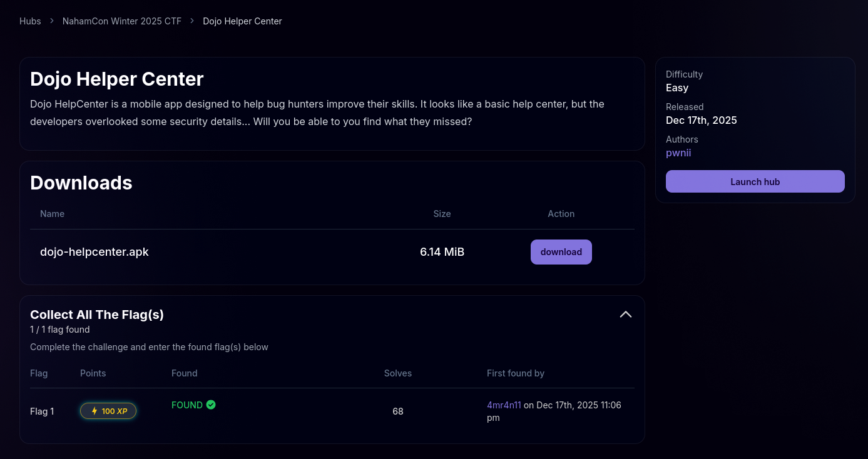868x459 pixels.
Task: Open NahamCon Winter 2025 CTF breadcrumb
Action: [122, 21]
